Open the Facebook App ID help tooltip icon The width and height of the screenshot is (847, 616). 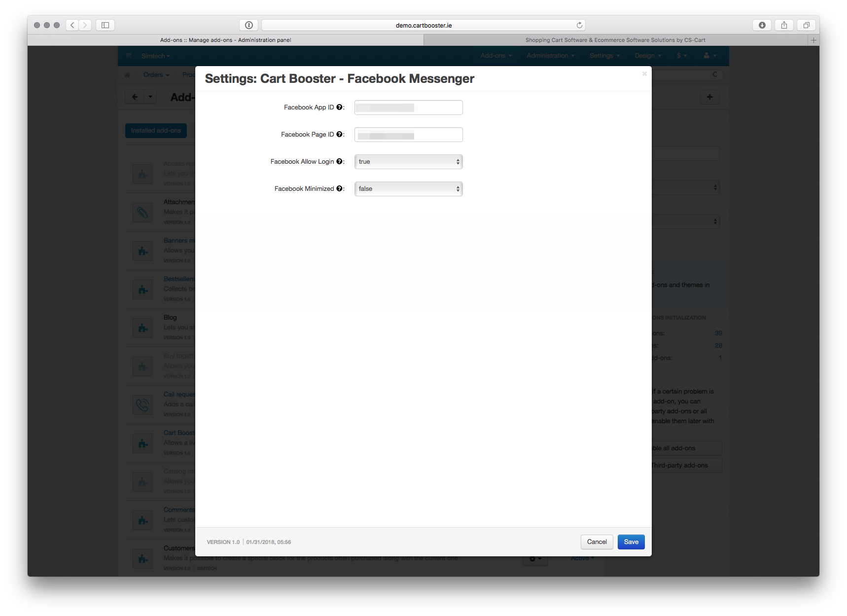point(339,107)
